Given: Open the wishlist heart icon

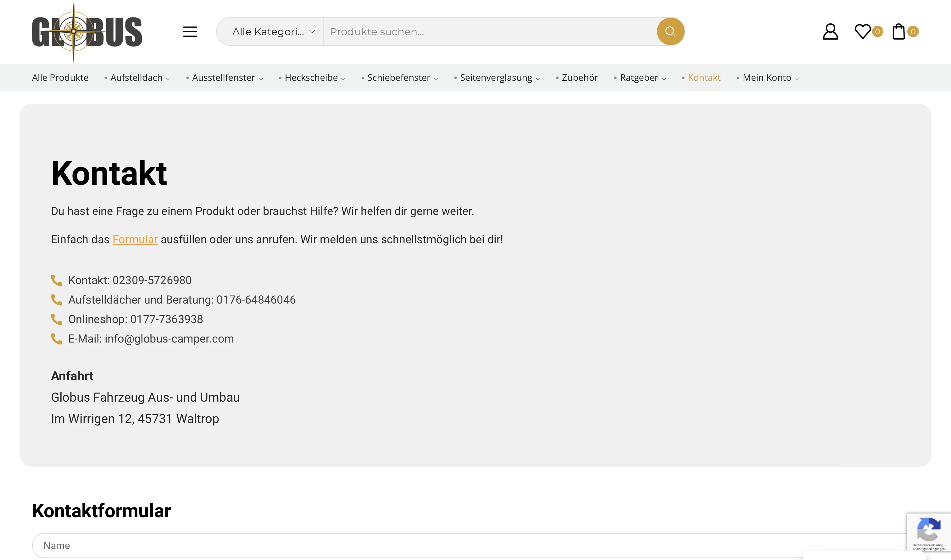Looking at the screenshot, I should [862, 31].
